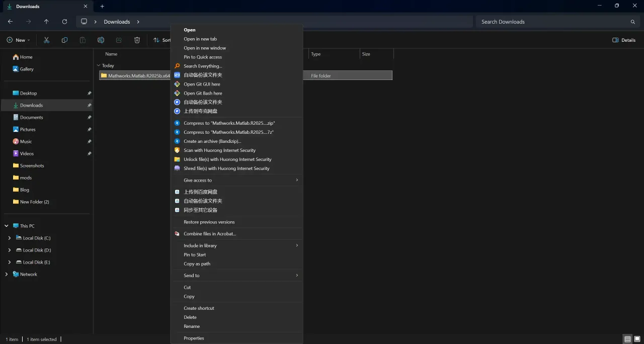Unpin Videos using its pin icon
This screenshot has width=644, height=344.
(89, 153)
